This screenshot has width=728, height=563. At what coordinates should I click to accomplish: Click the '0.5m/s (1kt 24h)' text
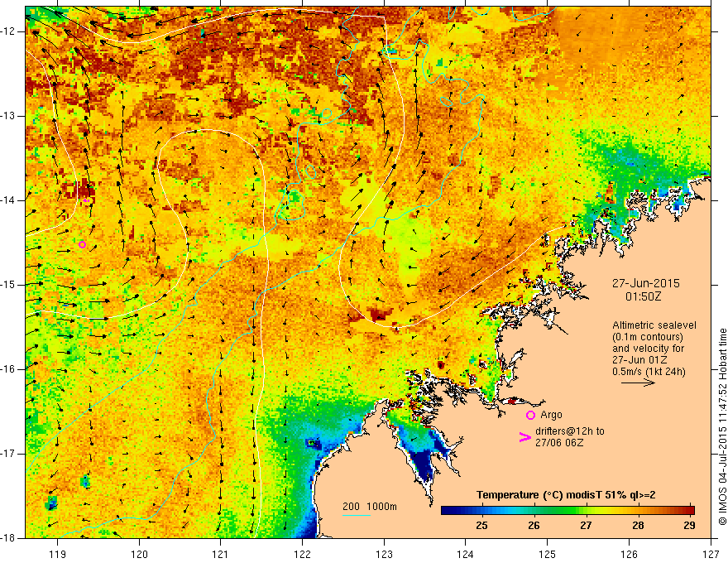point(649,372)
